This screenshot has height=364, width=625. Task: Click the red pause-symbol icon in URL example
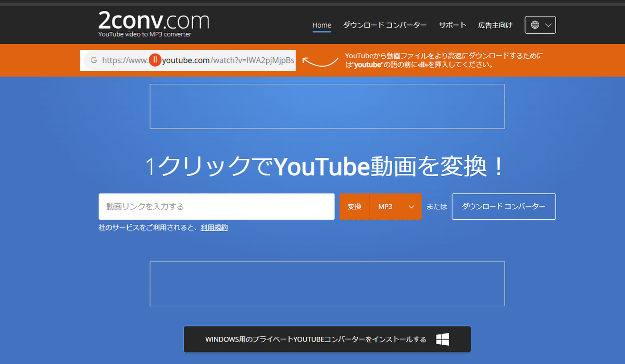tap(155, 60)
